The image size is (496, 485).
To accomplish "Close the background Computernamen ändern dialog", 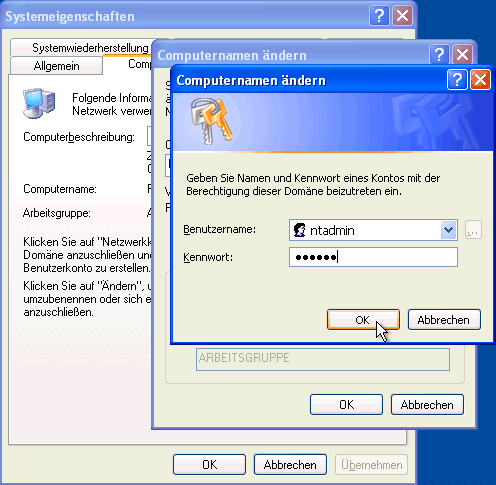I will (462, 54).
